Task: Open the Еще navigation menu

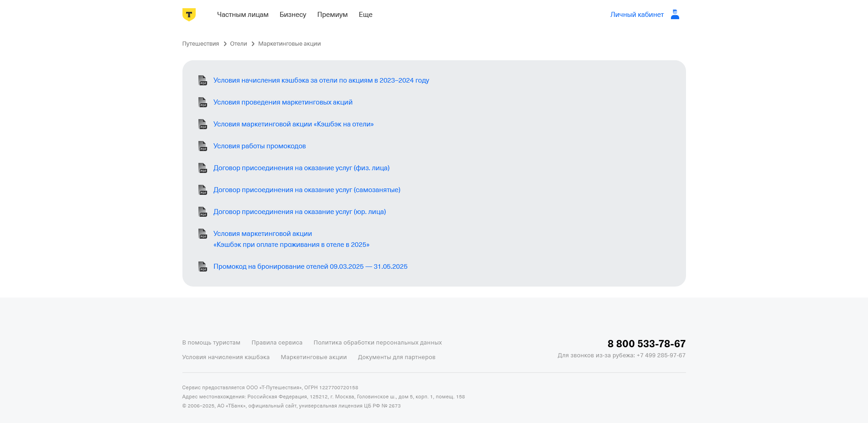Action: click(x=365, y=15)
